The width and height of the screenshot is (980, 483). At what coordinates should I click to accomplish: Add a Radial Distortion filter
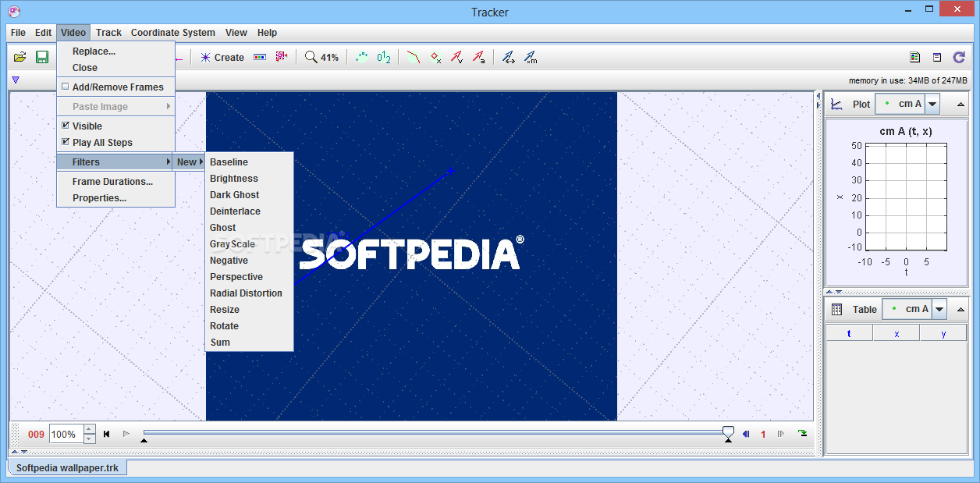point(249,293)
